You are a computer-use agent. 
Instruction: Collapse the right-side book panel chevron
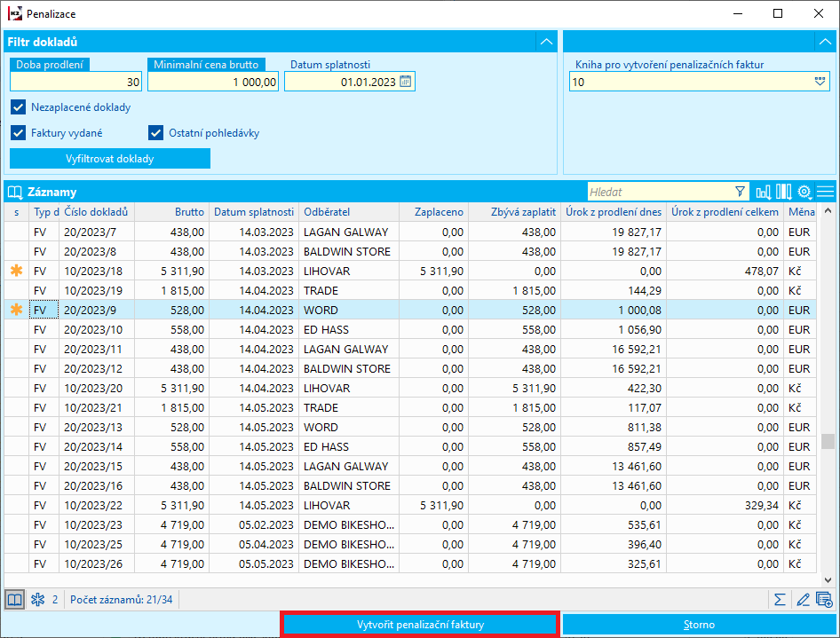[x=823, y=42]
